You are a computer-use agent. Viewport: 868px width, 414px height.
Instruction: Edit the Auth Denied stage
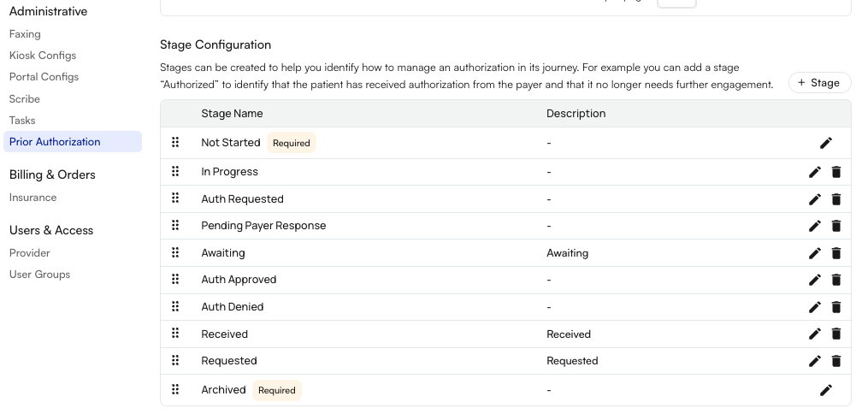click(814, 306)
